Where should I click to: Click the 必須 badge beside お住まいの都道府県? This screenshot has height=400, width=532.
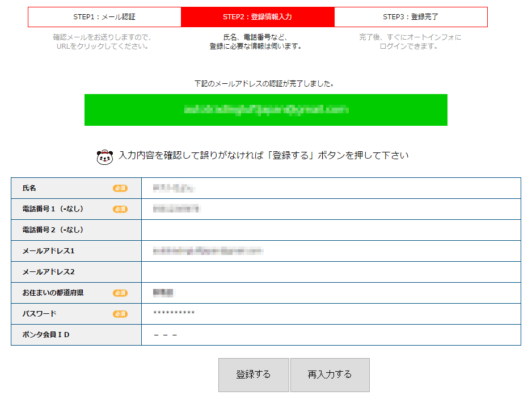120,293
